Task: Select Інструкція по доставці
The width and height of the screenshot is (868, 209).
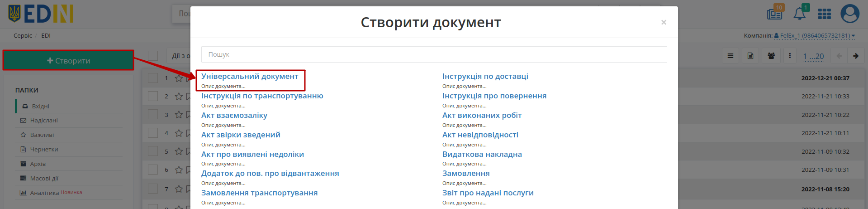Action: 485,76
